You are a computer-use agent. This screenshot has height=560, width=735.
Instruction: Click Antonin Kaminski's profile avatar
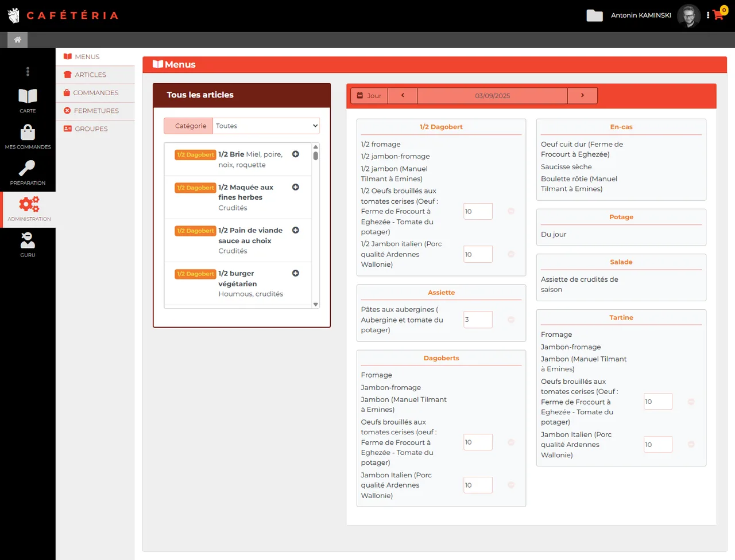[x=688, y=15]
